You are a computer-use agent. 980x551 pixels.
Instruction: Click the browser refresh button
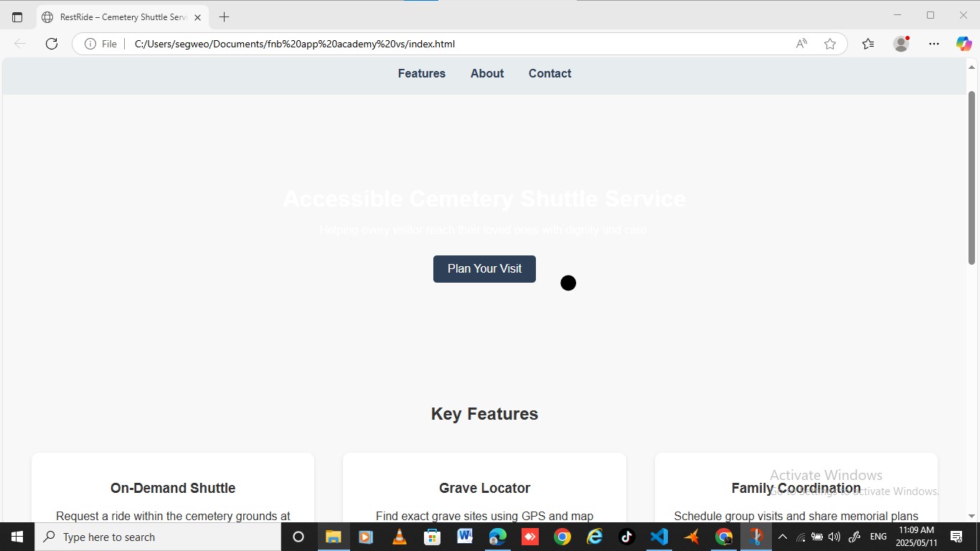pyautogui.click(x=52, y=44)
